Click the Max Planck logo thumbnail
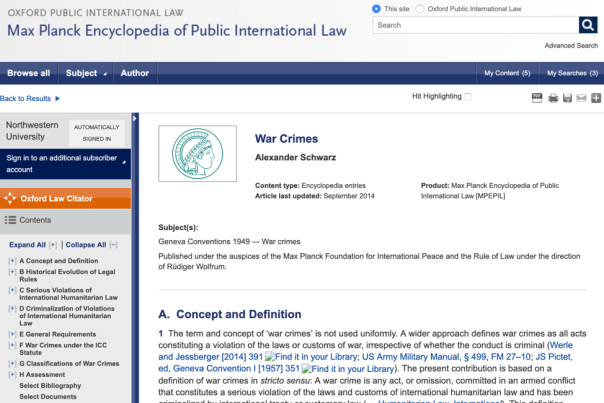This screenshot has height=403, width=604. click(204, 153)
